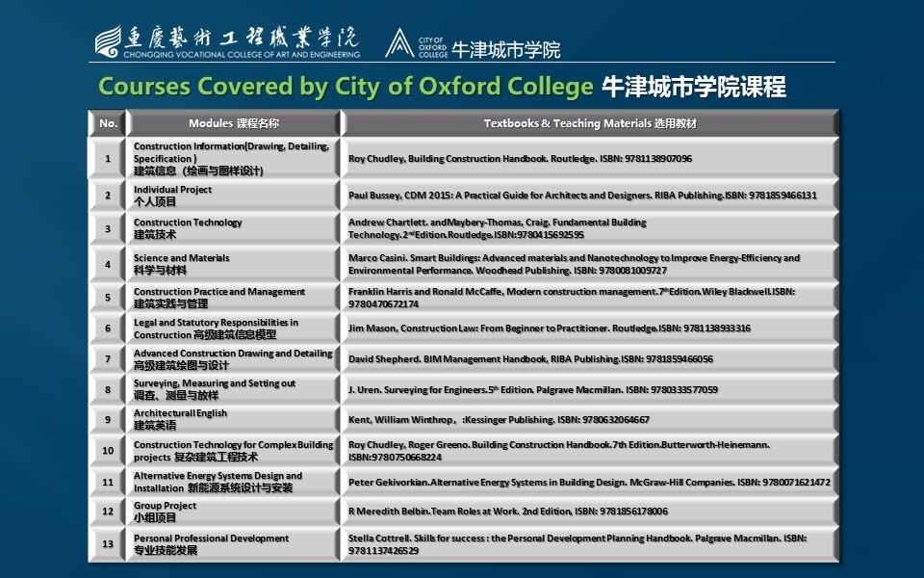
Task: Click the Stella Cottrell Skills for success entry
Action: click(590, 544)
